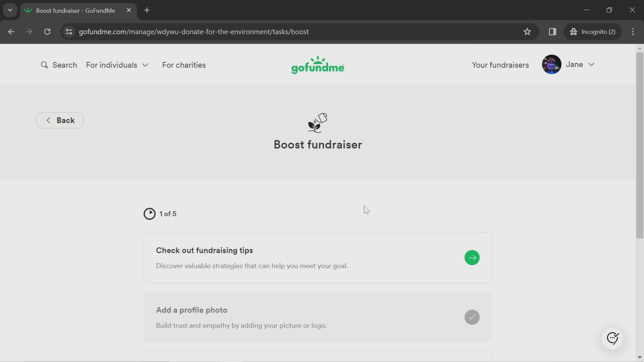The image size is (644, 362).
Task: Click the circular progress indicator 1 of 5
Action: (x=149, y=214)
